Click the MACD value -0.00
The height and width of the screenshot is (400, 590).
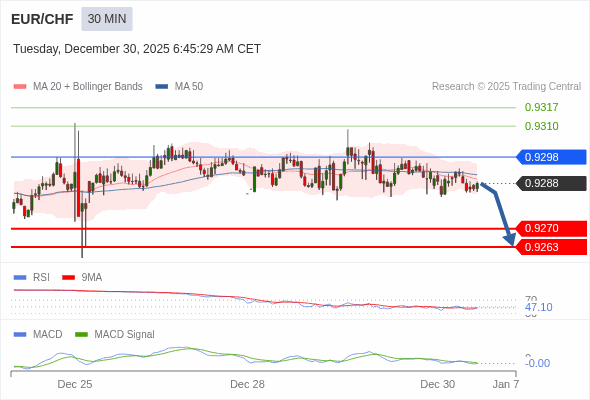click(x=537, y=363)
